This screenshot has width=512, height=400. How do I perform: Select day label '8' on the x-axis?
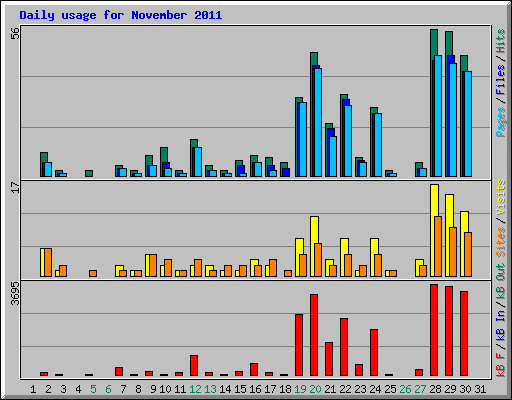[138, 389]
